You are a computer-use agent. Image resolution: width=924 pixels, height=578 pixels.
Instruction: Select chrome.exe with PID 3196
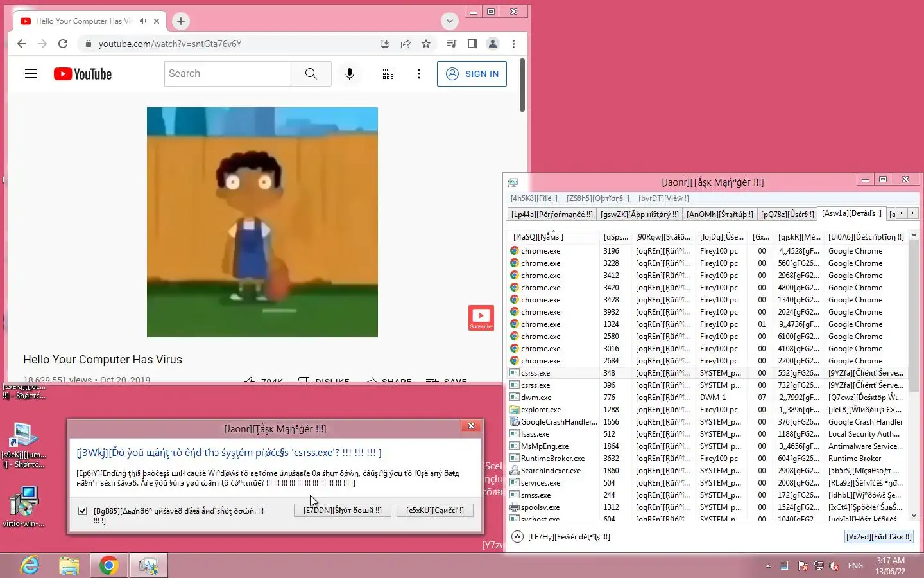[708, 251]
